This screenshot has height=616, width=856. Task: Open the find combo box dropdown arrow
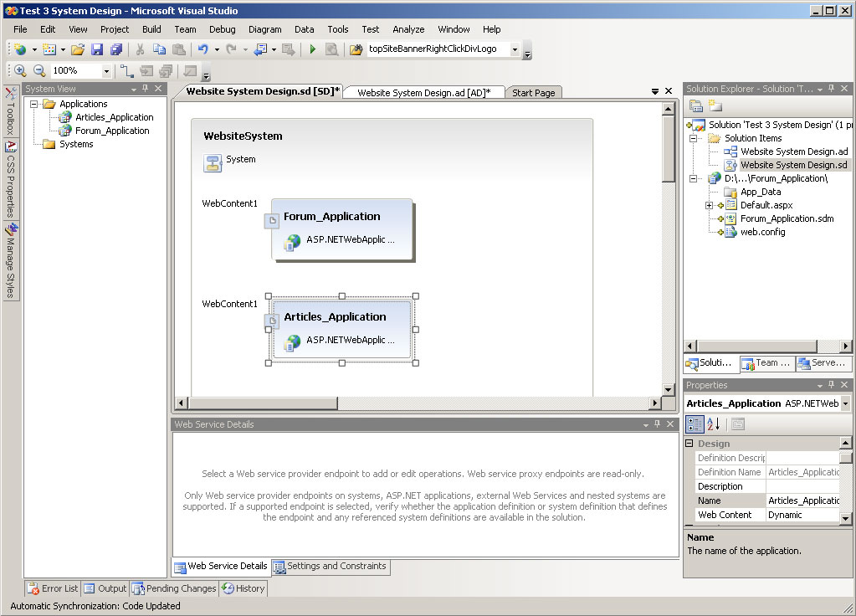515,49
